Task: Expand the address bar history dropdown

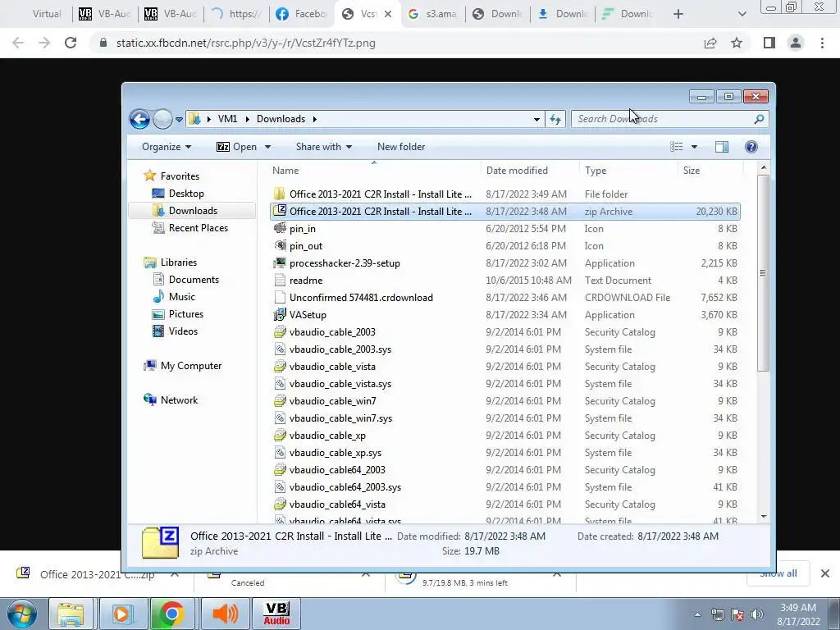Action: tap(536, 120)
